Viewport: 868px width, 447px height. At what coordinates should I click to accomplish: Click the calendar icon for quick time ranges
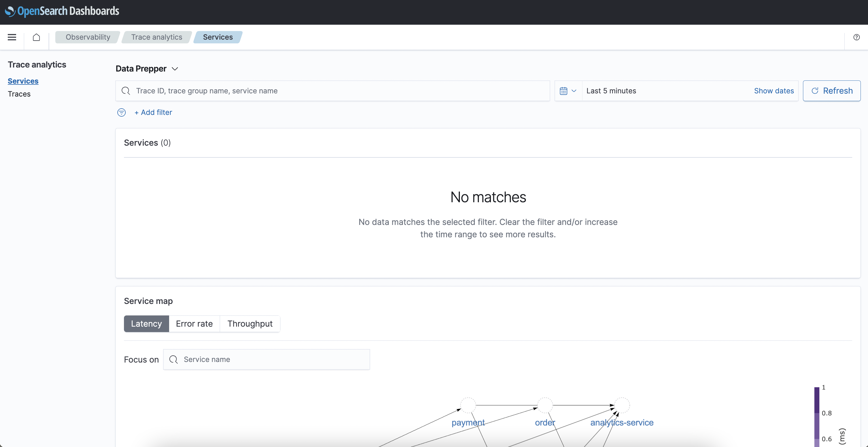tap(564, 90)
